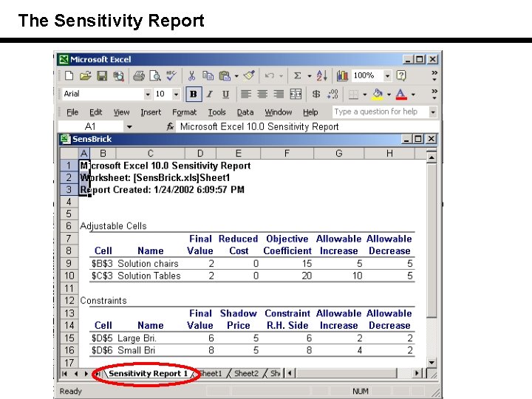The width and height of the screenshot is (532, 399).
Task: Click the Paste clipboard icon
Action: [225, 75]
